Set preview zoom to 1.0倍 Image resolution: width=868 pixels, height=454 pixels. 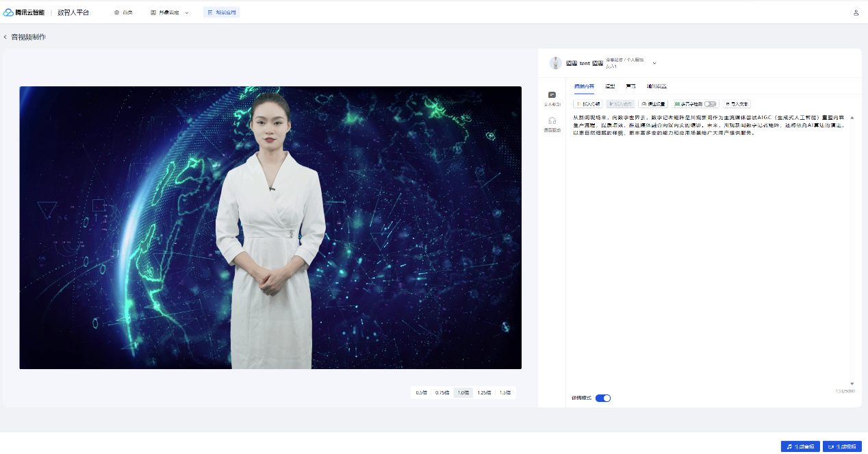click(463, 392)
